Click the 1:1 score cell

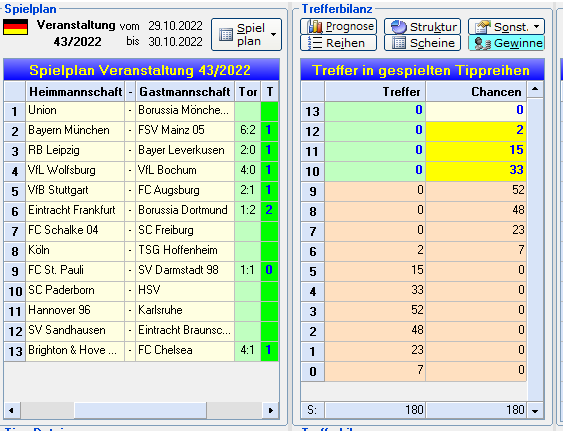click(248, 272)
